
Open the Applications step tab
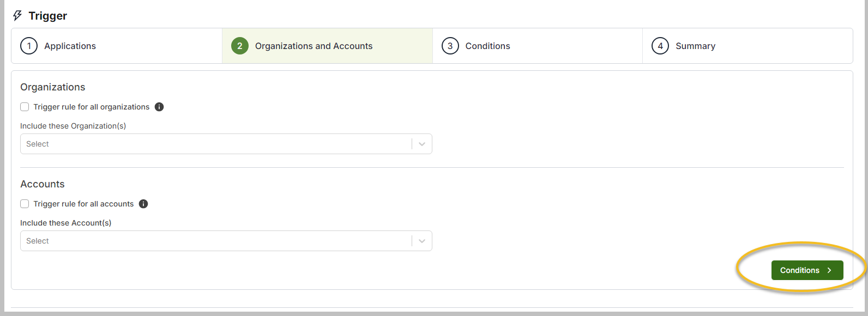point(70,46)
